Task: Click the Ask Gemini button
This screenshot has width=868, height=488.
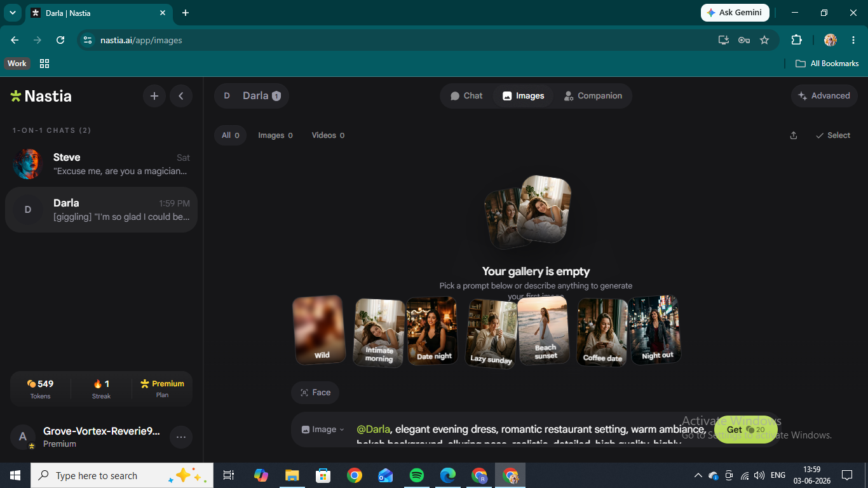Action: (x=735, y=13)
